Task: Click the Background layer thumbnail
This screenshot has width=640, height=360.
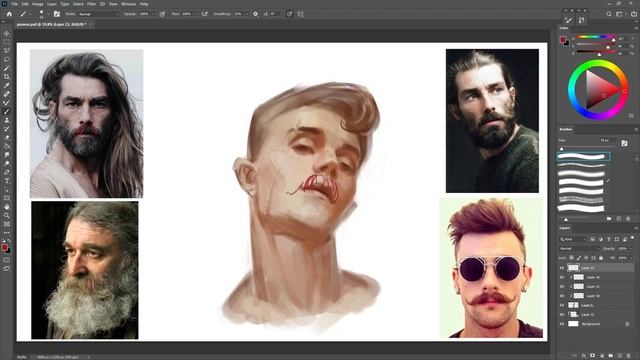Action: coord(573,324)
